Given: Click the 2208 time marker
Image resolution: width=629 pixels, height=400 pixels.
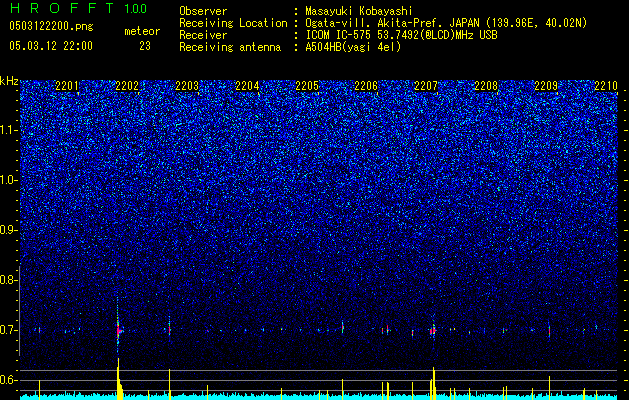Looking at the screenshot, I should (486, 86).
